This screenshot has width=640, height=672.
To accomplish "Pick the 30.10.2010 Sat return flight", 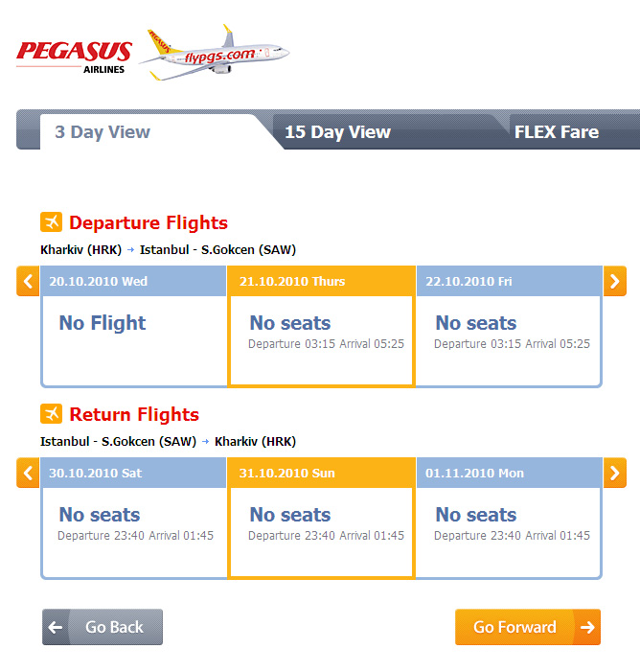I will [x=134, y=522].
